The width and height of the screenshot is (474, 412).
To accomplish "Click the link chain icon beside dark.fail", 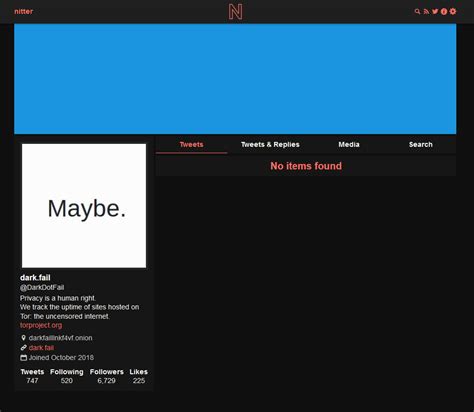I will point(23,348).
